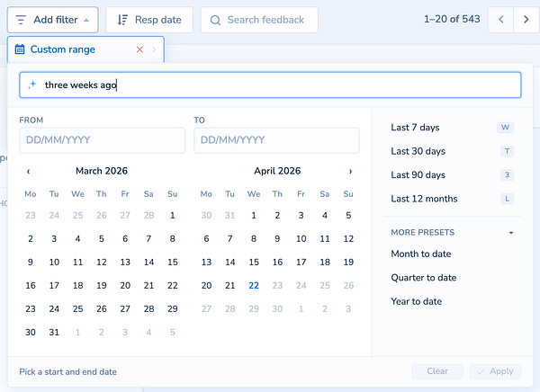Click the L shortcut badge
Screen dimensions: 540x392
(x=507, y=199)
